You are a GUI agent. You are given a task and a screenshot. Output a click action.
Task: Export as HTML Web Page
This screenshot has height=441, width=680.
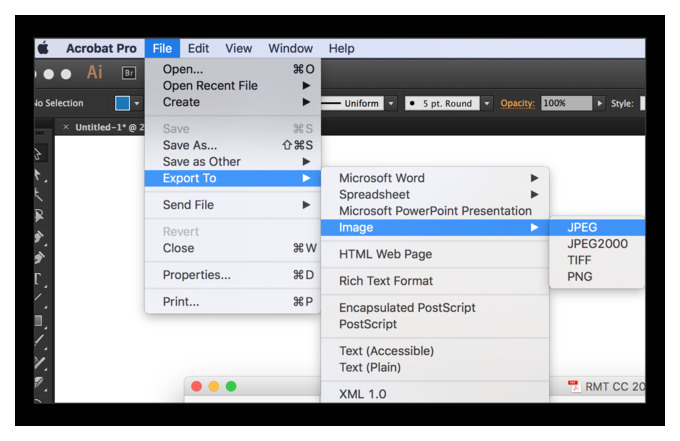tap(435, 254)
